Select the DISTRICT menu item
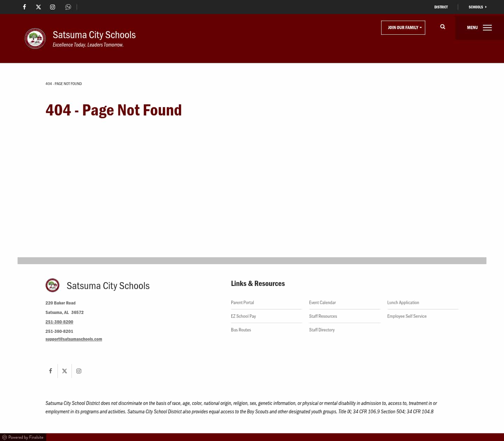Image resolution: width=504 pixels, height=441 pixels. click(x=441, y=7)
